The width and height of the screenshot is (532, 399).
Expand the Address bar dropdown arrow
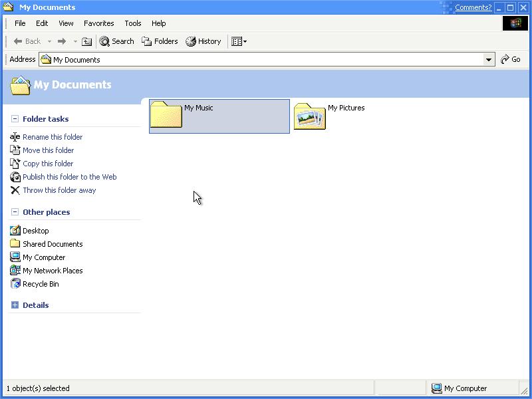click(489, 60)
